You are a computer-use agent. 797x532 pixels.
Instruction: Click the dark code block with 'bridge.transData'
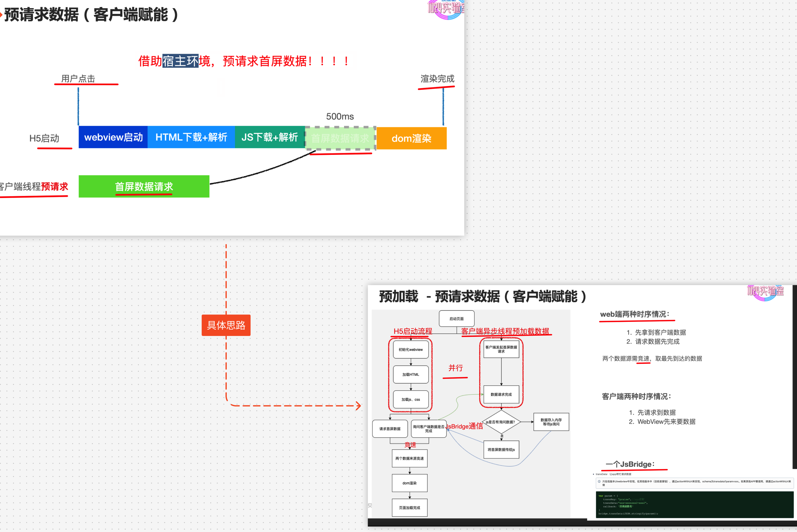[695, 505]
